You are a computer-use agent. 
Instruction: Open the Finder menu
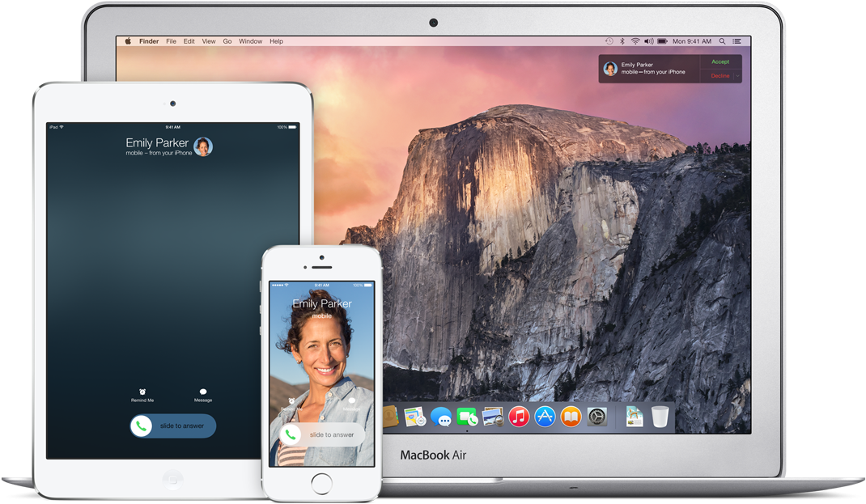point(149,41)
